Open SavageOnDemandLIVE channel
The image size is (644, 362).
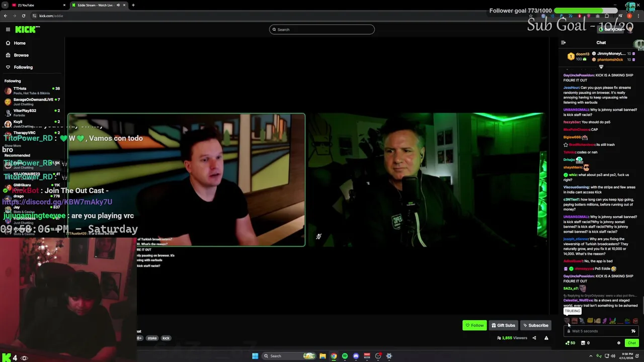pyautogui.click(x=31, y=102)
